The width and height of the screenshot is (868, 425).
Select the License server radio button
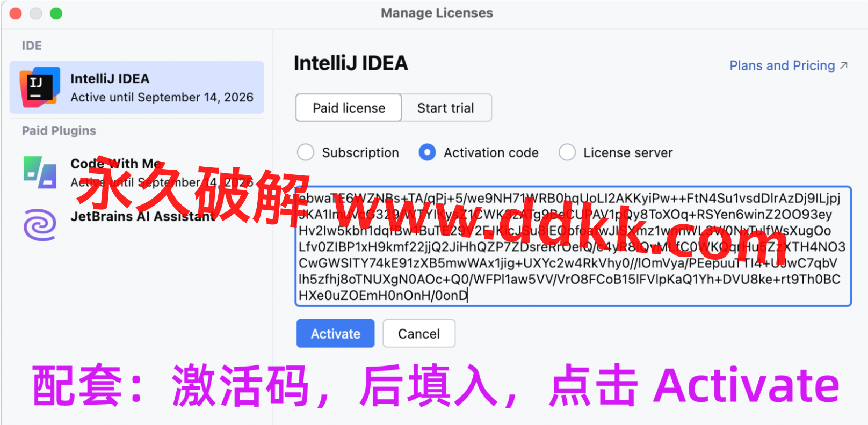pos(567,152)
